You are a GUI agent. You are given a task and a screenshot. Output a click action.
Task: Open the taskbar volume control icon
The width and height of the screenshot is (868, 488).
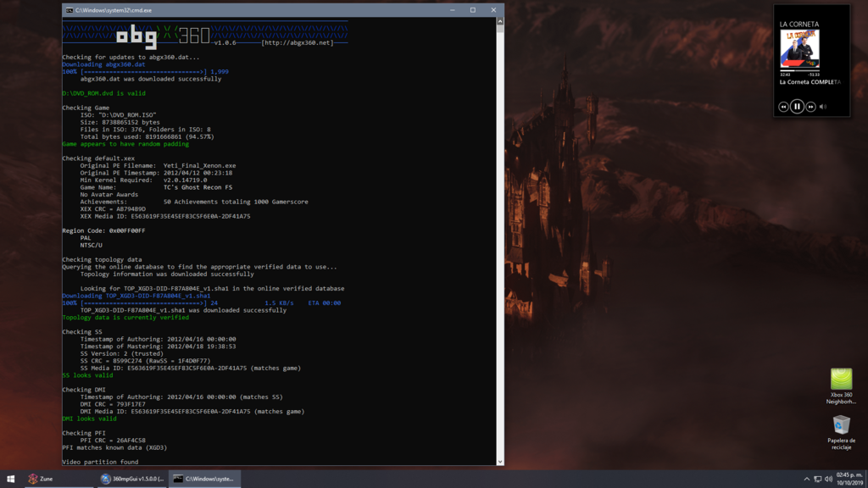(828, 480)
